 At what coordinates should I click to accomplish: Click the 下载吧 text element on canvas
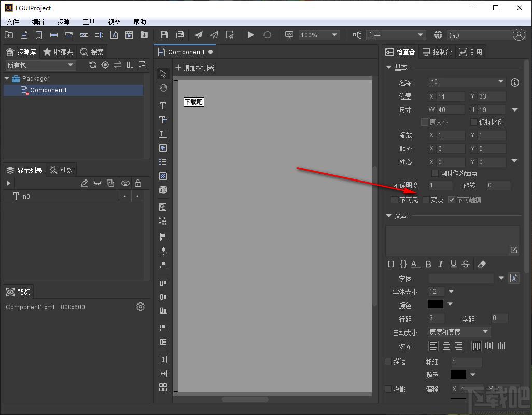coord(194,102)
